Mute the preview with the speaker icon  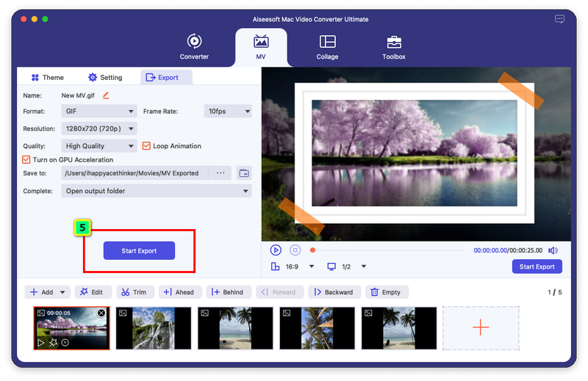click(553, 250)
